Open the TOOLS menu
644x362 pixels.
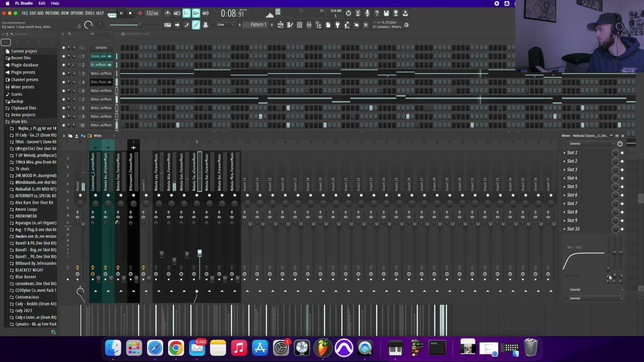(x=90, y=13)
